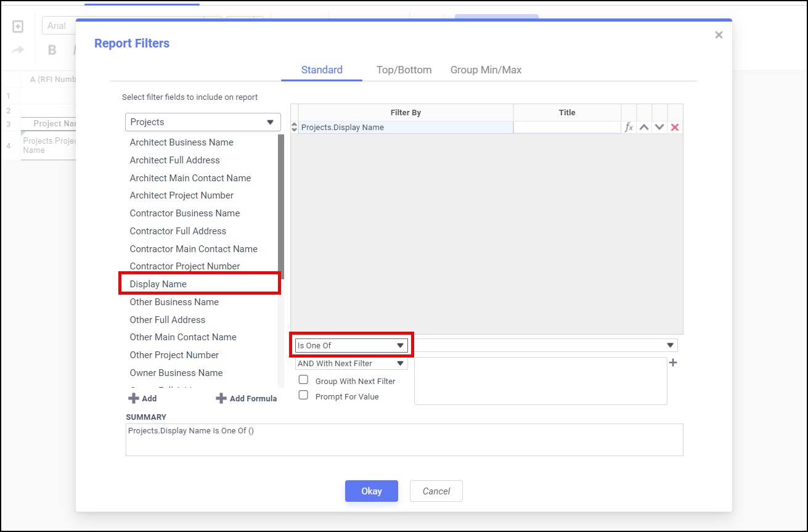
Task: Click the Okay button
Action: click(372, 491)
